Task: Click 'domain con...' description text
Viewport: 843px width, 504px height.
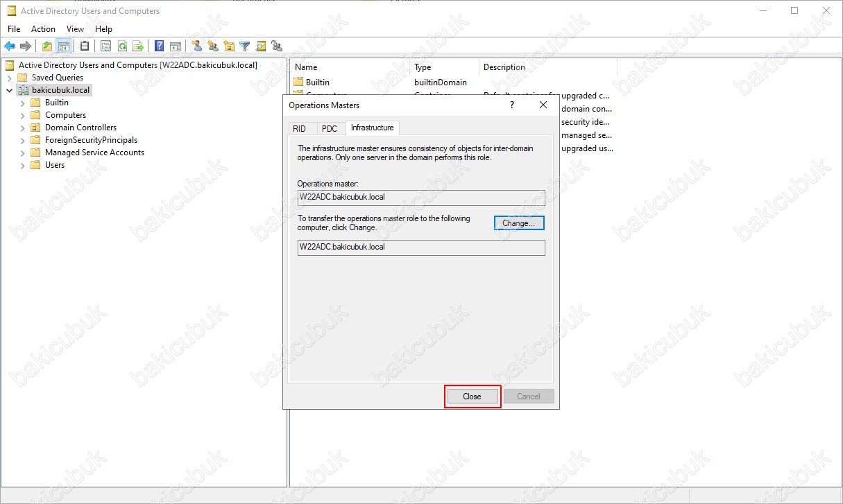Action: coord(586,109)
